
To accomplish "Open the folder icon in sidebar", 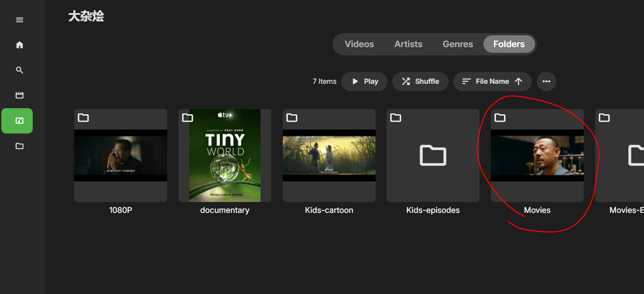I will 20,146.
